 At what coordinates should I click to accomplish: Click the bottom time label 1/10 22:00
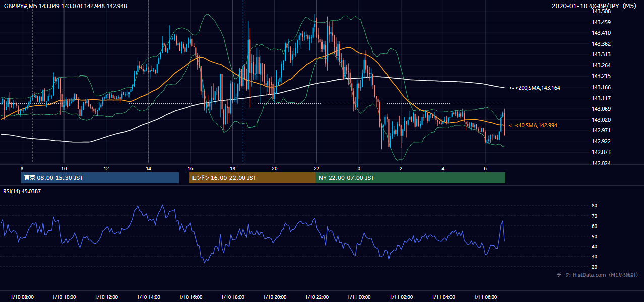click(316, 297)
